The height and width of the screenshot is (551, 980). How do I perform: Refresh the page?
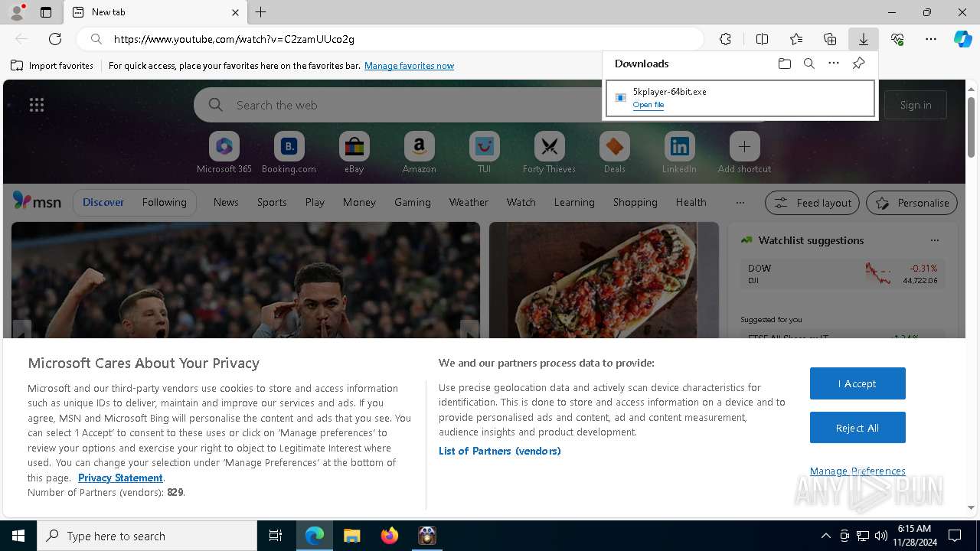click(x=55, y=39)
